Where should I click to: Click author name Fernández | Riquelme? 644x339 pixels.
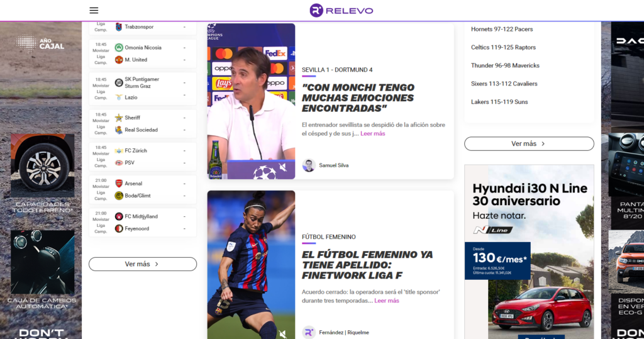tap(344, 333)
